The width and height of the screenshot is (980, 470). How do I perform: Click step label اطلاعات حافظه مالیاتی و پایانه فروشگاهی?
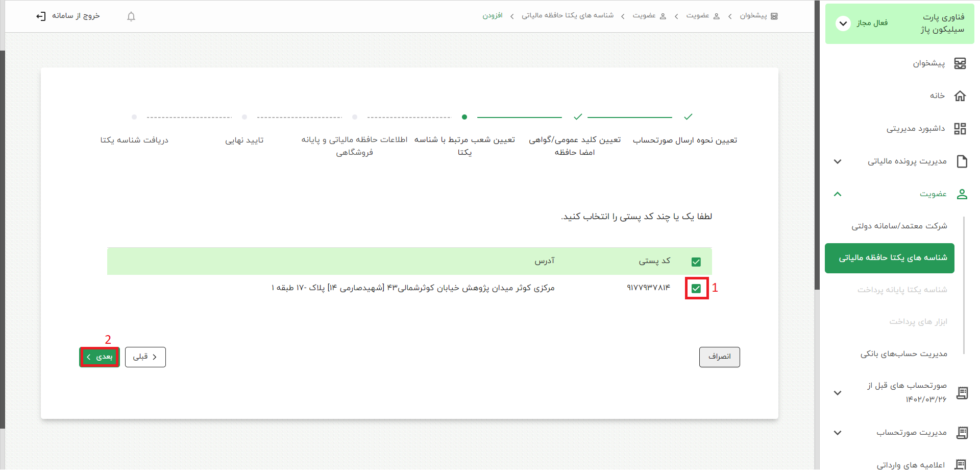[x=354, y=146]
